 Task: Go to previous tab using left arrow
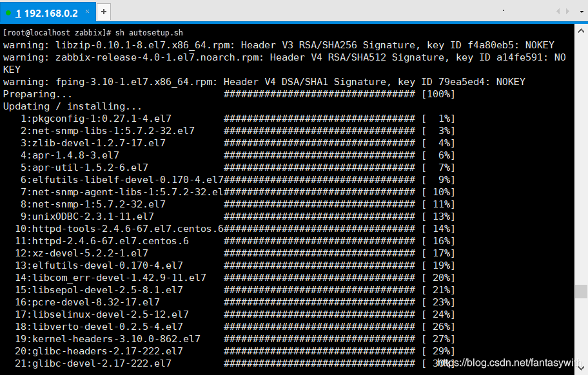pyautogui.click(x=558, y=12)
